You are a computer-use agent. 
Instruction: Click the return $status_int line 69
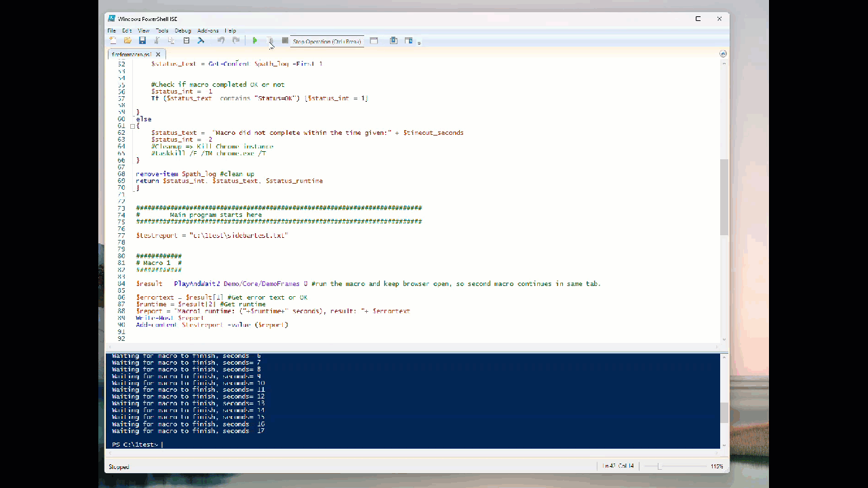(x=229, y=181)
